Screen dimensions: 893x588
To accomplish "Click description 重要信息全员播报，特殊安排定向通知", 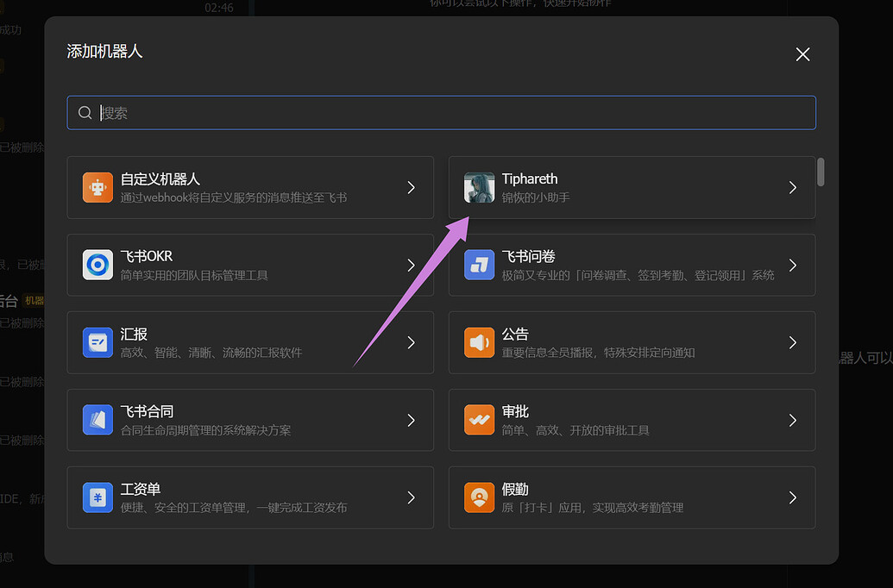I will coord(598,353).
